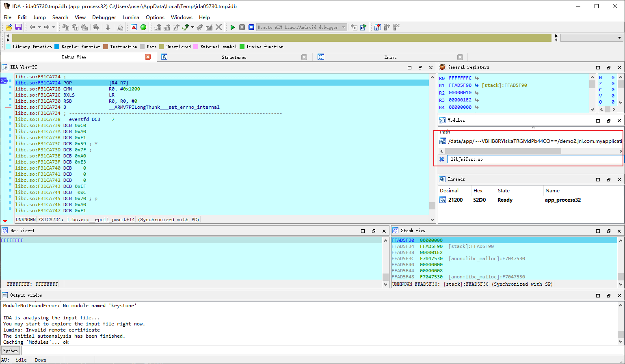Open the forward-jump history dropdown arrow
Viewport: 625px width, 364px height.
54,27
